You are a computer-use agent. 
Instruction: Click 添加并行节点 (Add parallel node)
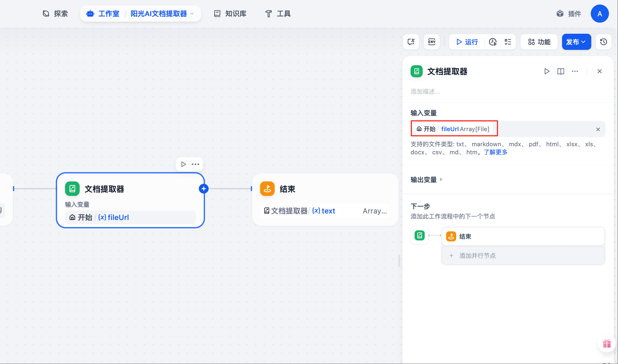pyautogui.click(x=523, y=256)
